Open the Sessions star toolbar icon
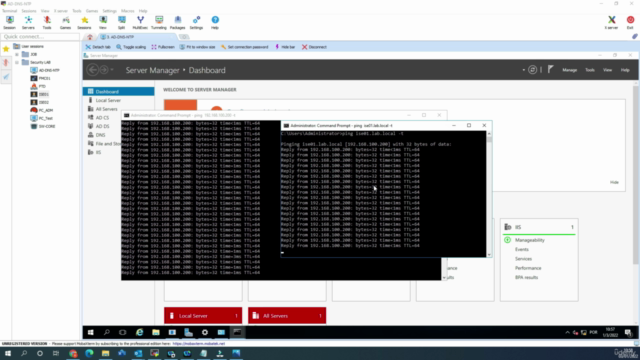 tap(84, 22)
